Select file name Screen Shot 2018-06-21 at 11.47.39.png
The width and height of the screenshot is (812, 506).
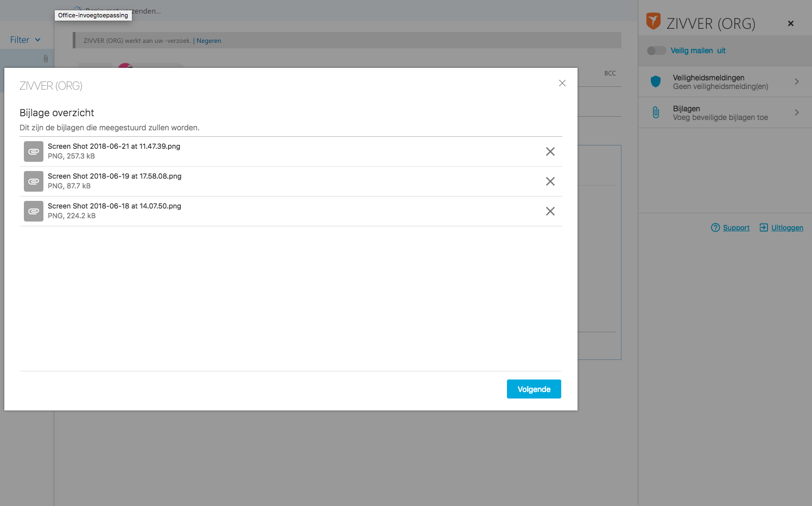(x=114, y=146)
